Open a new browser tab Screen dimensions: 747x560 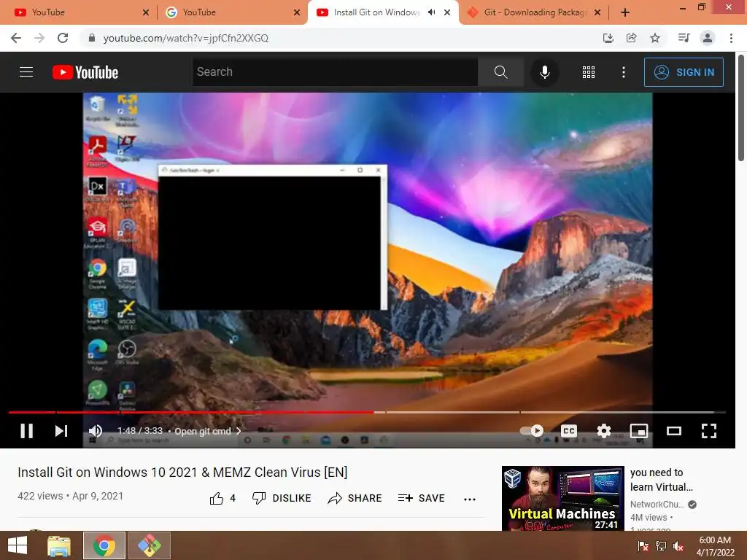625,12
